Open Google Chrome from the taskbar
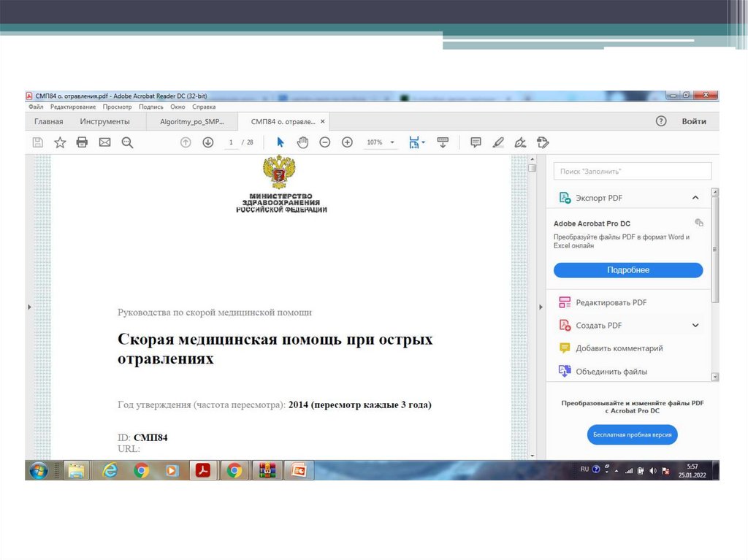The image size is (748, 560). [142, 471]
